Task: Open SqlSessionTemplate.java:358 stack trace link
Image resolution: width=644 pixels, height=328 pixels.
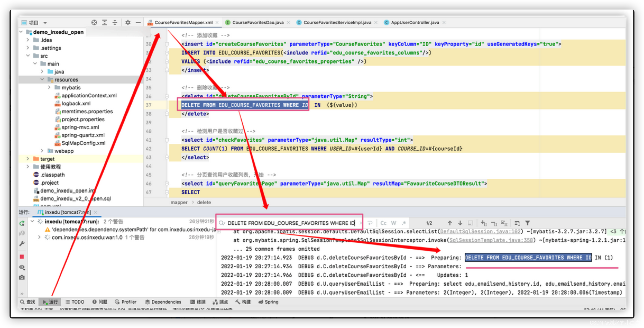Action: (491, 240)
